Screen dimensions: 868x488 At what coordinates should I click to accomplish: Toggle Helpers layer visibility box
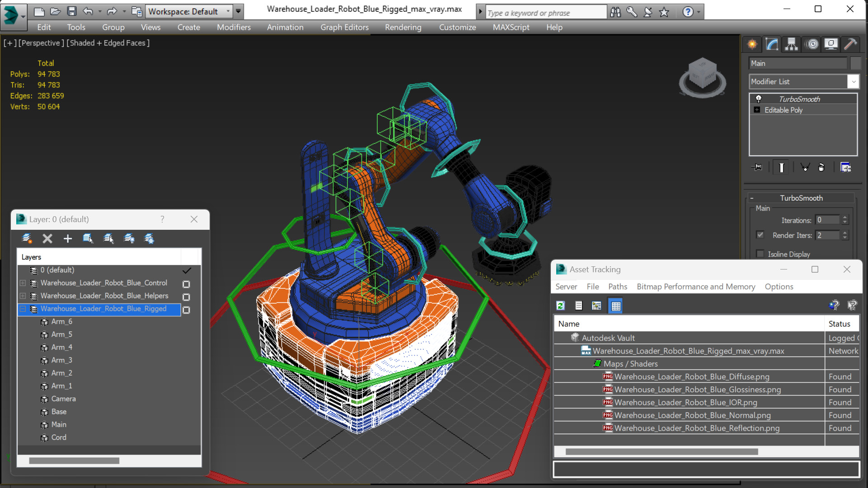[x=186, y=297]
